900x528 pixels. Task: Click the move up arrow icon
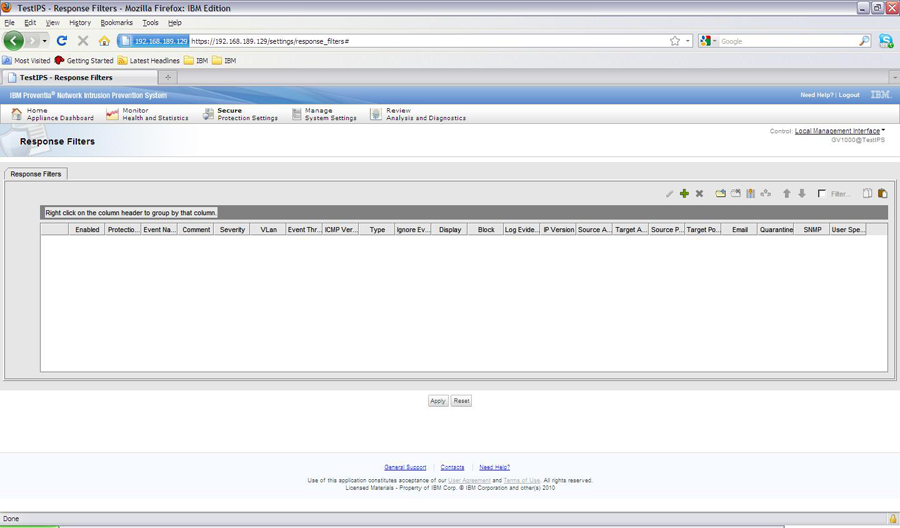pos(787,193)
